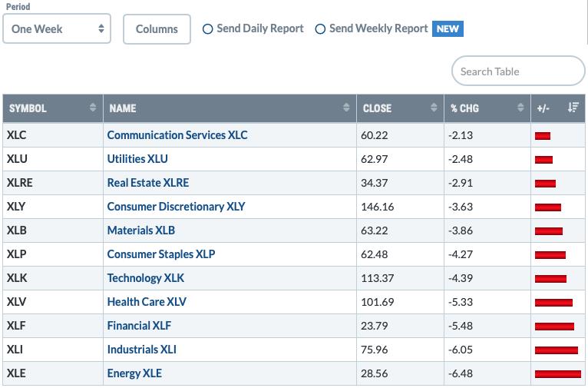Click the NEW badge next to Weekly Report
The width and height of the screenshot is (588, 388).
(x=448, y=29)
